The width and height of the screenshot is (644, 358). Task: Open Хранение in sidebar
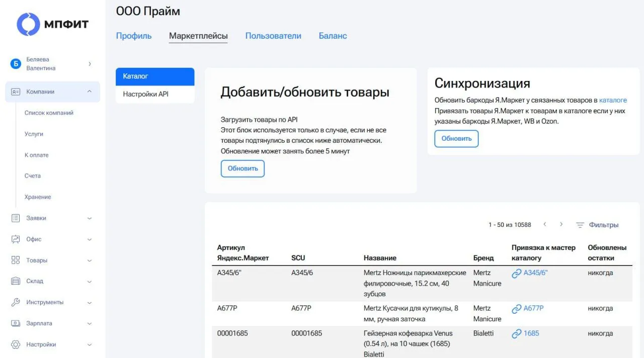point(38,197)
